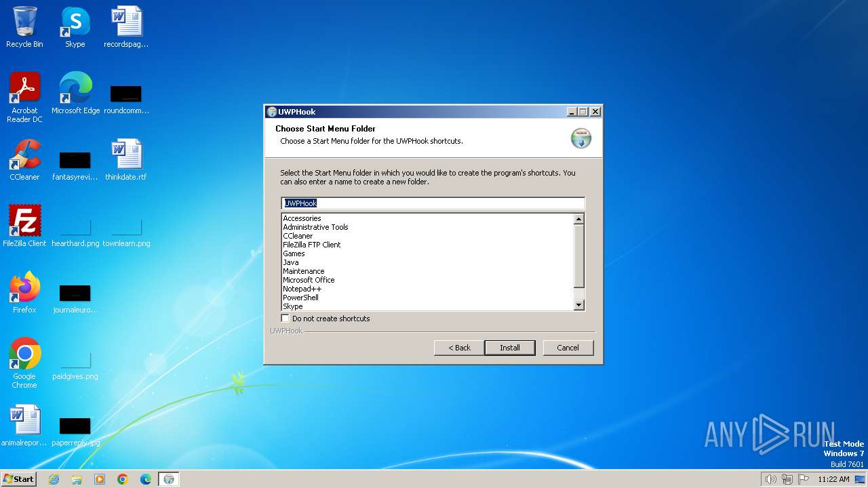Close the UWPHook installer window
868x488 pixels.
pos(595,112)
